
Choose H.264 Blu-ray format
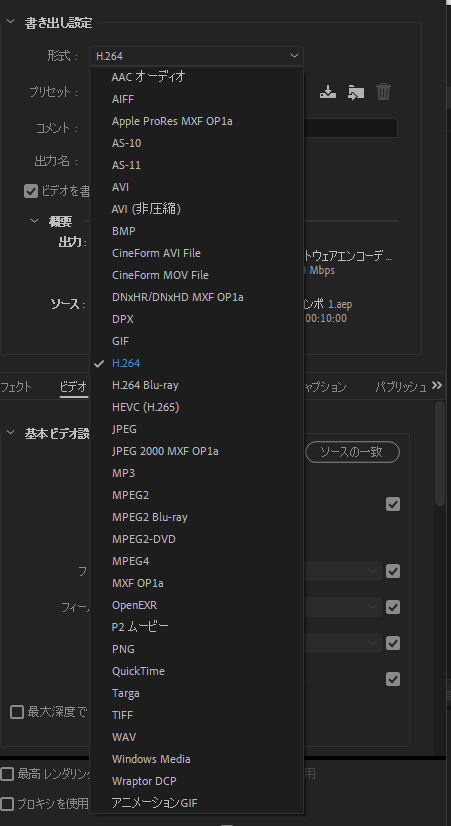click(196, 385)
